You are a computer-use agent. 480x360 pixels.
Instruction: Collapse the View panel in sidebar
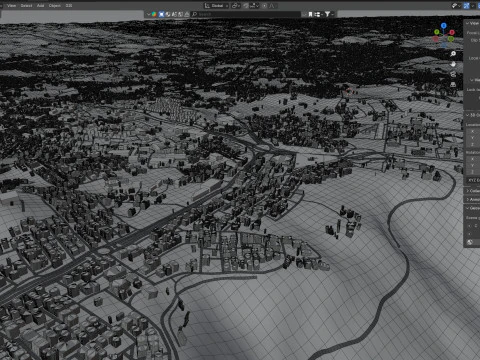(472, 23)
